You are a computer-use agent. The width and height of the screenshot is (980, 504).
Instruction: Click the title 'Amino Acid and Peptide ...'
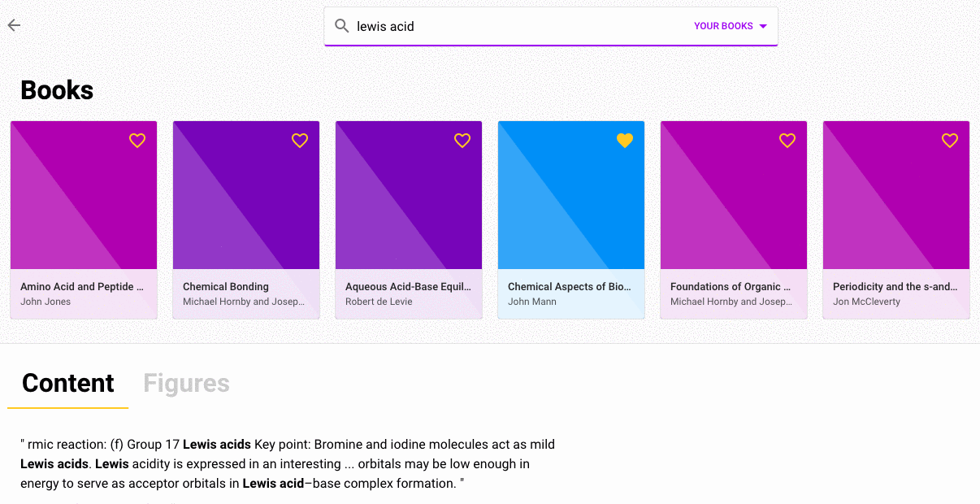82,287
